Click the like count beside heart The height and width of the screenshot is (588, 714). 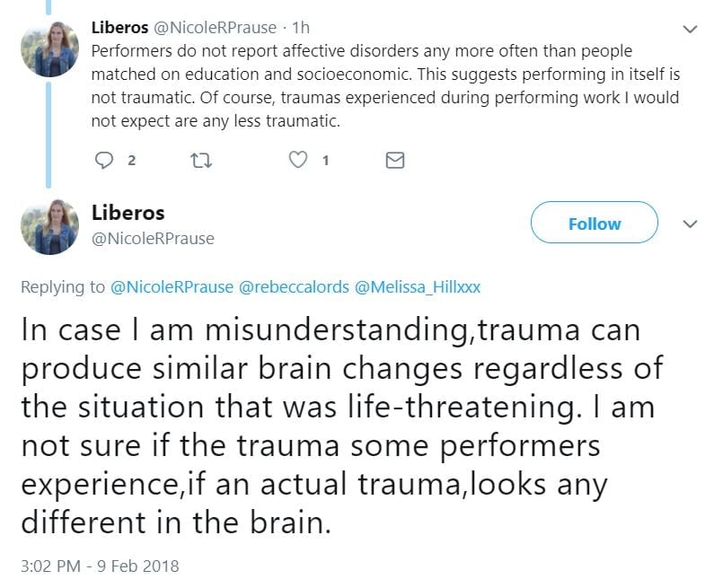[325, 161]
